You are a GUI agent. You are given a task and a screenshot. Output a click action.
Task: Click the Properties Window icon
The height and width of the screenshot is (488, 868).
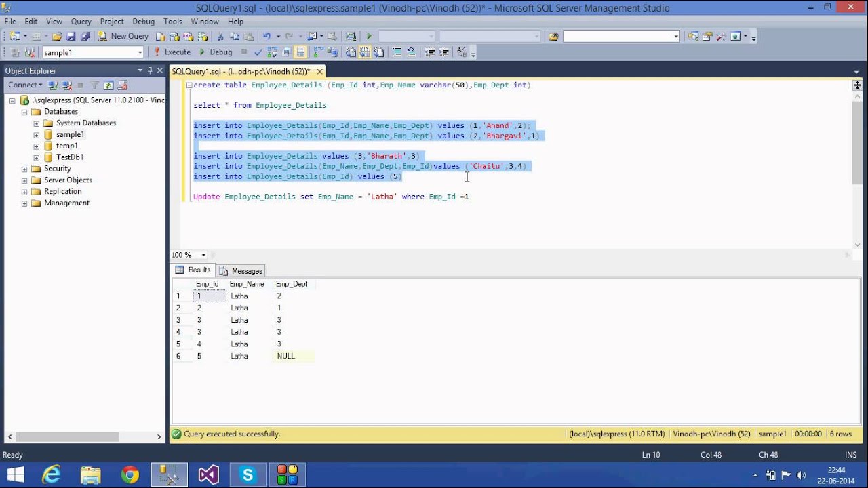point(707,36)
